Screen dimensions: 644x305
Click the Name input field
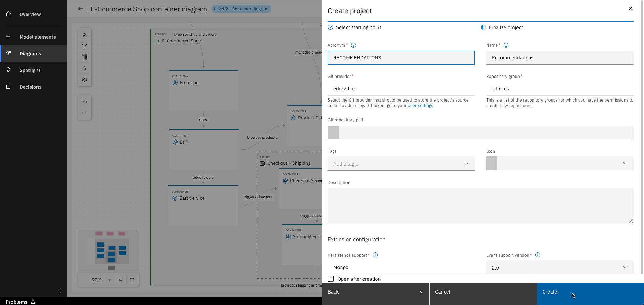560,58
